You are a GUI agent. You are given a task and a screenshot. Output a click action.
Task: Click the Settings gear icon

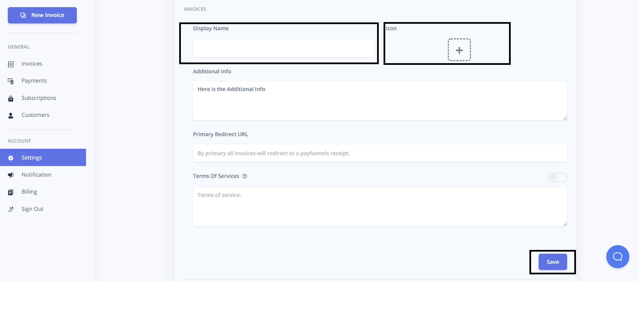[x=11, y=158]
